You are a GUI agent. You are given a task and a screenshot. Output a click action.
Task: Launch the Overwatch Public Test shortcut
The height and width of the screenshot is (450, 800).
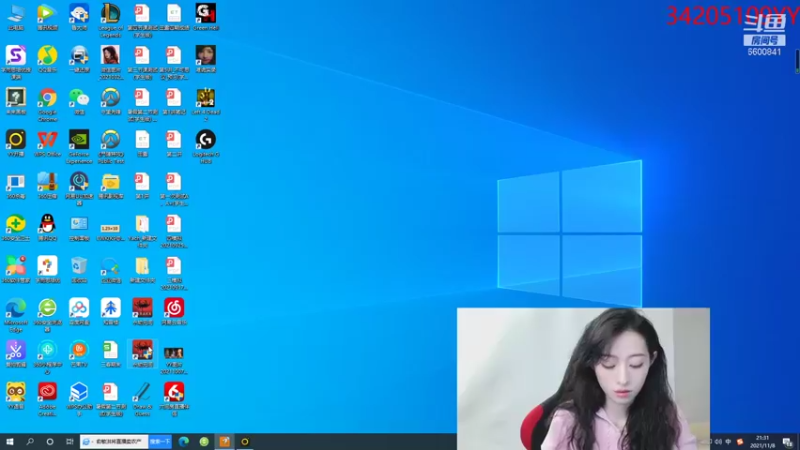(111, 147)
